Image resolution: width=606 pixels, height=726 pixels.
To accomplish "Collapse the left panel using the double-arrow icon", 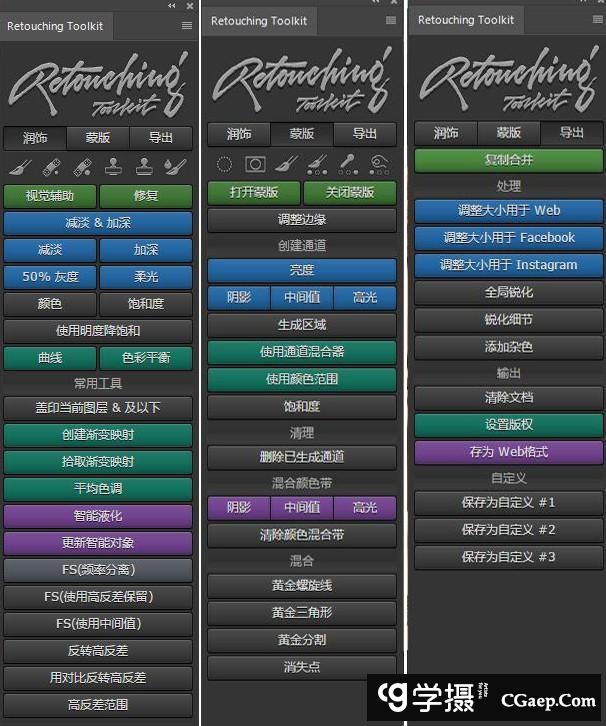I will coord(173,6).
